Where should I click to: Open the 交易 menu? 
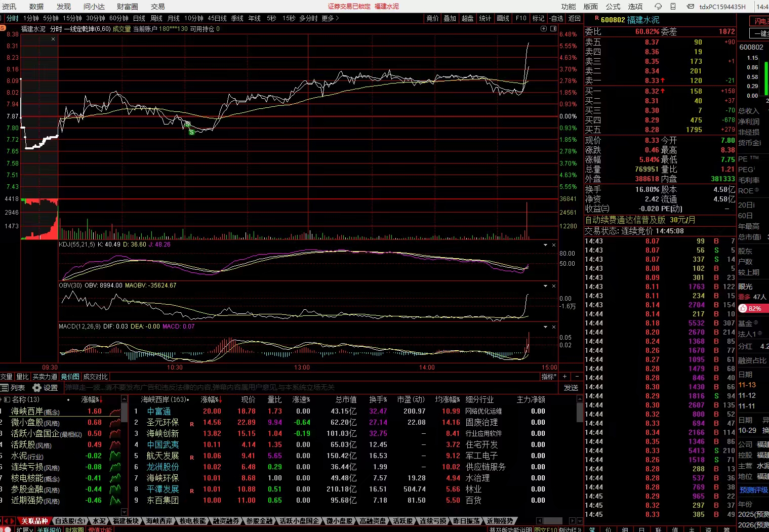click(x=158, y=7)
